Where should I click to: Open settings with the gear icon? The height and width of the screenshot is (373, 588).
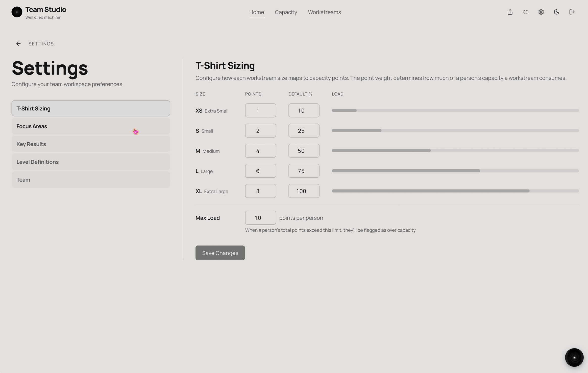[x=541, y=12]
